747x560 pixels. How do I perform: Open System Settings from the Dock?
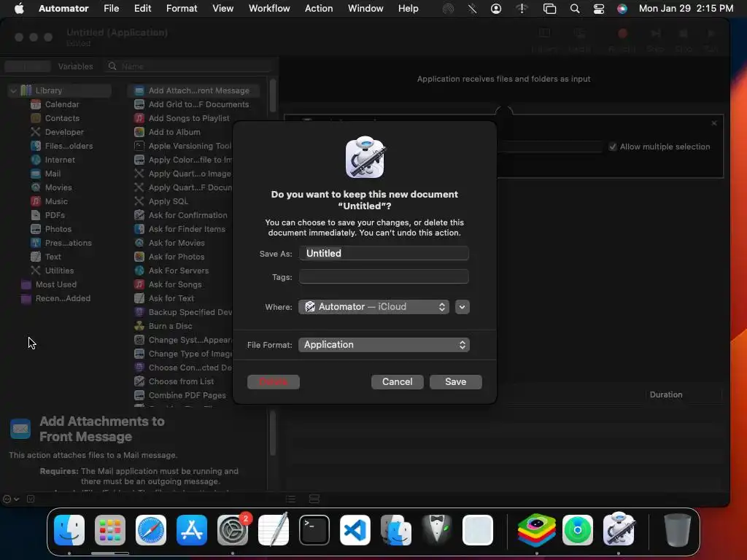(233, 530)
